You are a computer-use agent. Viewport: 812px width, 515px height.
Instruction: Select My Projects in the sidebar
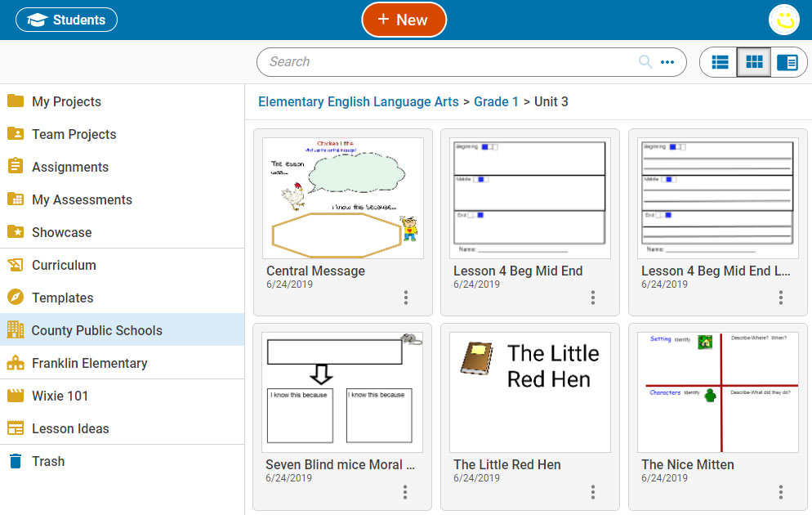pyautogui.click(x=66, y=101)
